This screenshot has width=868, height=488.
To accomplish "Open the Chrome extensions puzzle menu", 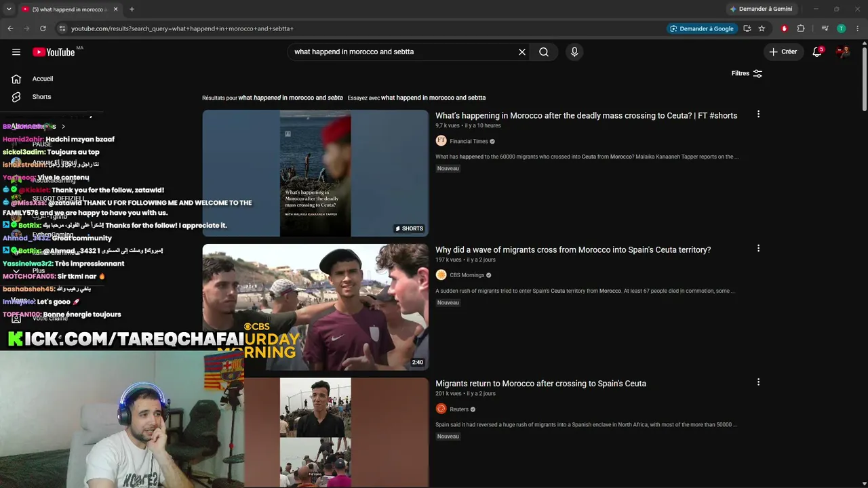I will coord(801,28).
